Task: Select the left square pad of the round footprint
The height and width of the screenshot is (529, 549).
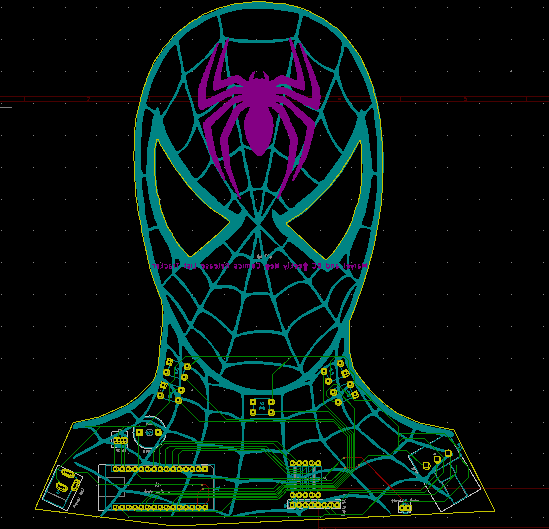Action: [139, 432]
